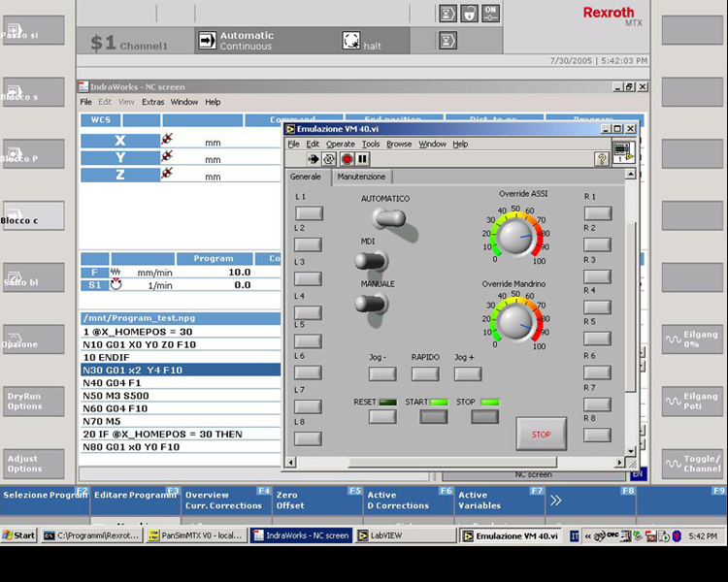
Task: Open Extras menu in IndraWorks window
Action: pyautogui.click(x=153, y=102)
